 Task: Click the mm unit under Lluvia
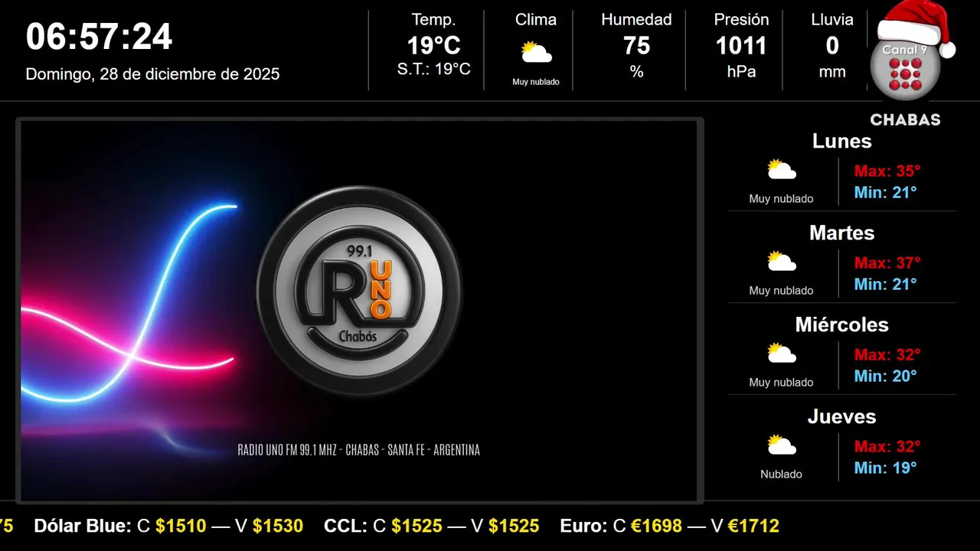tap(832, 73)
